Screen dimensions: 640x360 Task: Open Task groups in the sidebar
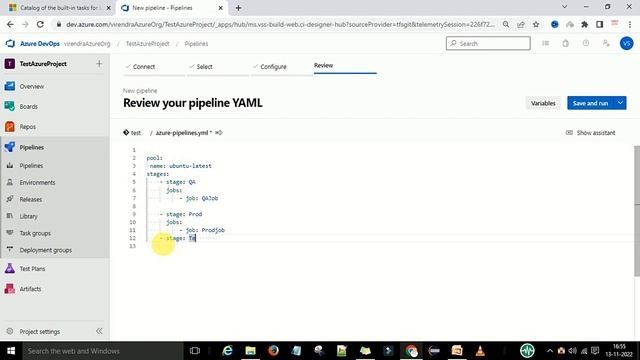[x=35, y=233]
